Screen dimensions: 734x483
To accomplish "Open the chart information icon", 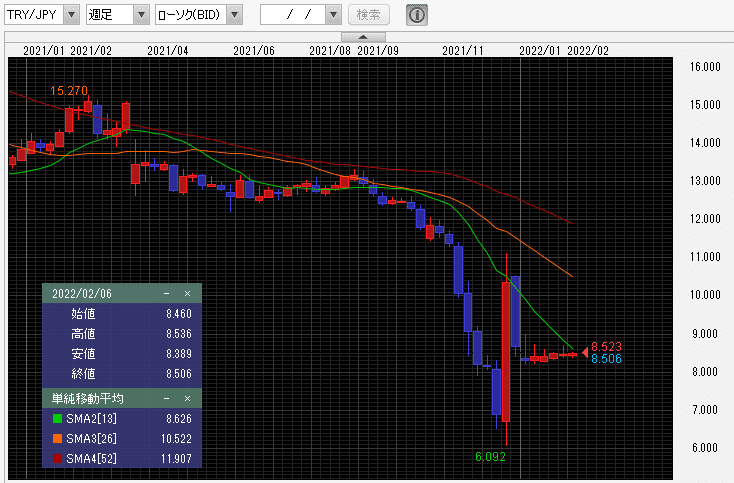I will (x=417, y=15).
